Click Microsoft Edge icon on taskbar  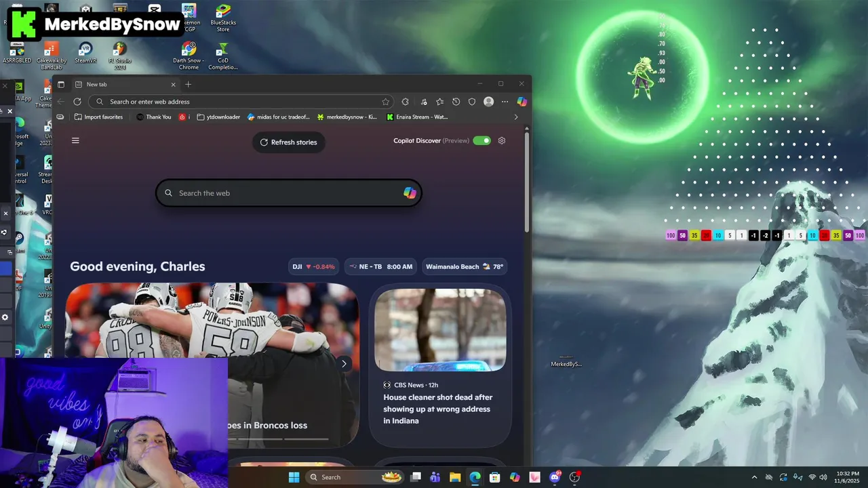click(x=475, y=477)
